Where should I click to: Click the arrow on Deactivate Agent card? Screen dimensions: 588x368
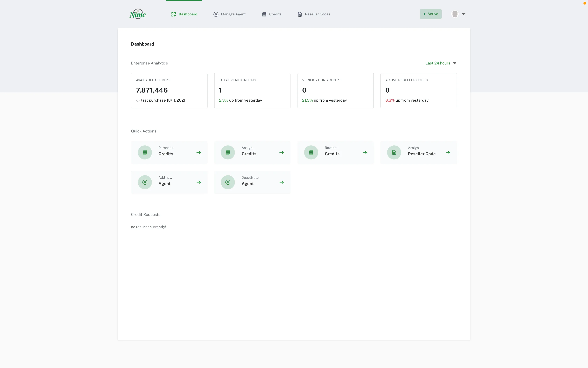[x=282, y=182]
